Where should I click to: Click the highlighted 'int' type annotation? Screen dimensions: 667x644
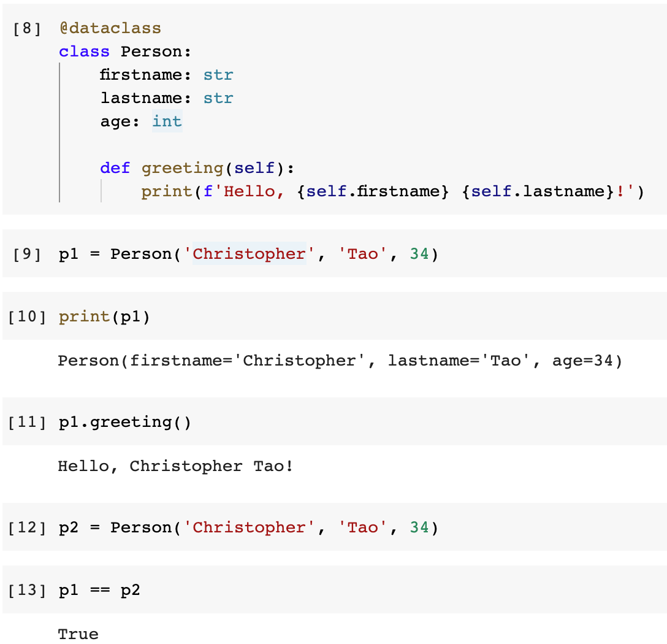[x=167, y=121]
